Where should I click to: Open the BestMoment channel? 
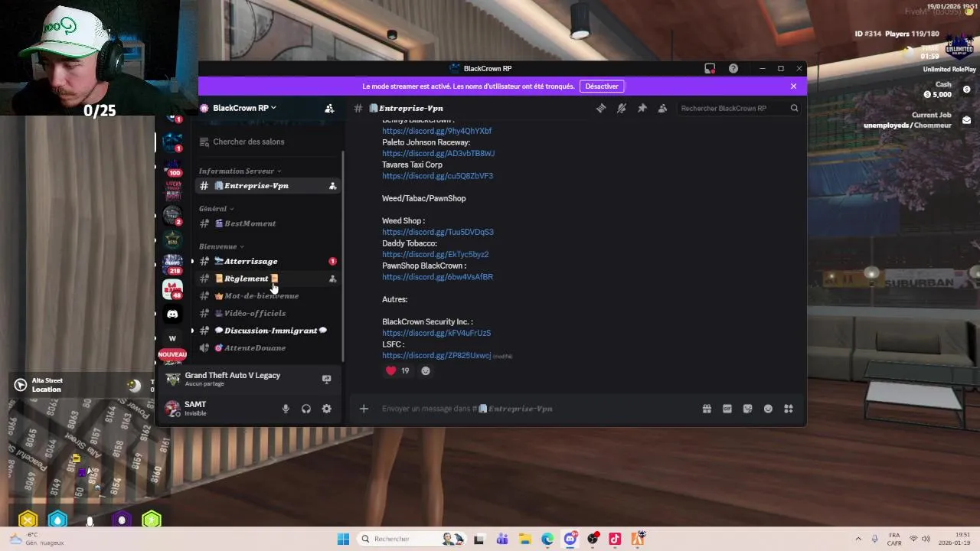(x=268, y=223)
